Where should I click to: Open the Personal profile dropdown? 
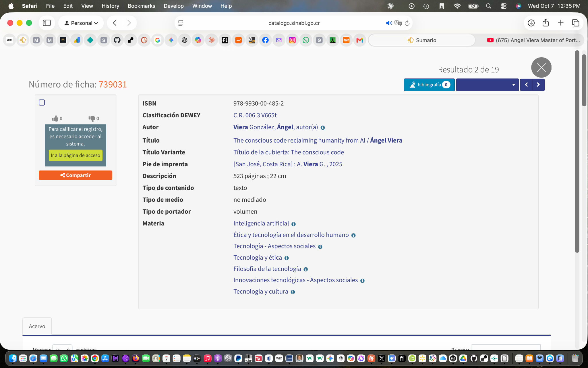(81, 23)
